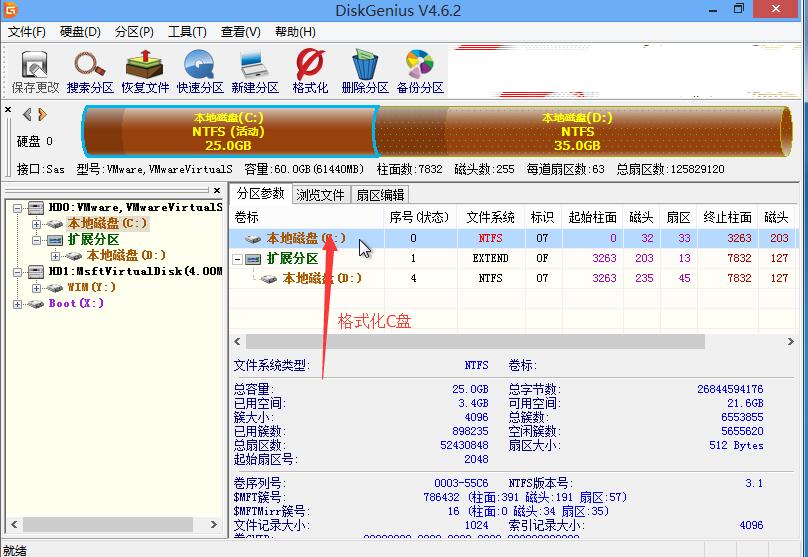Collapse 扩展分区 row in the partition table
Screen dimensions: 808x557
point(238,259)
